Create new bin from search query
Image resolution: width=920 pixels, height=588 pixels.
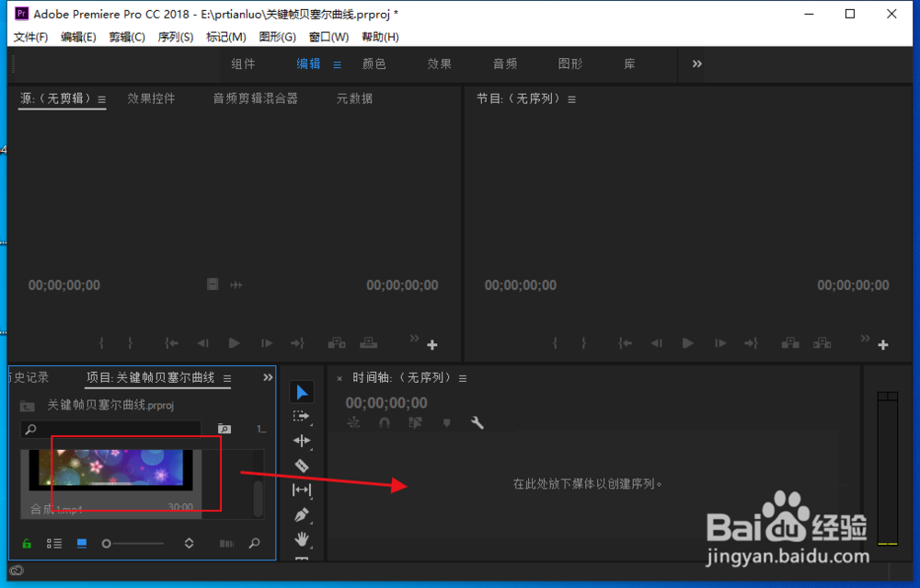click(224, 429)
